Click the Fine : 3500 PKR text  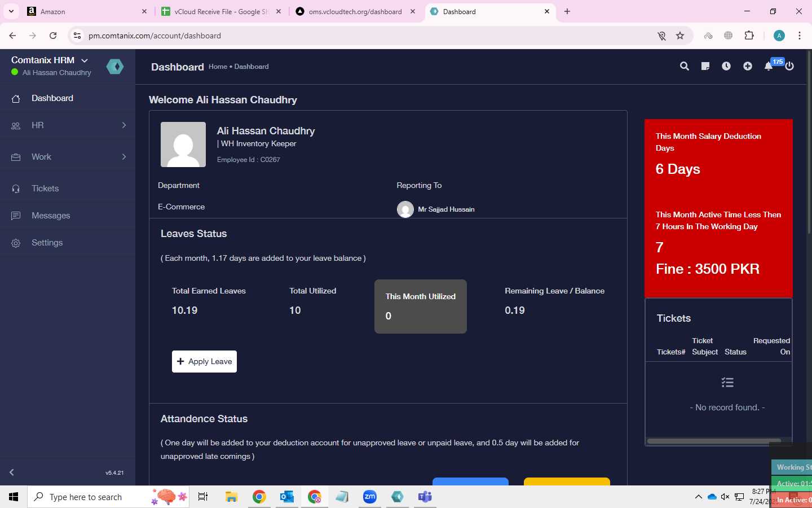708,269
